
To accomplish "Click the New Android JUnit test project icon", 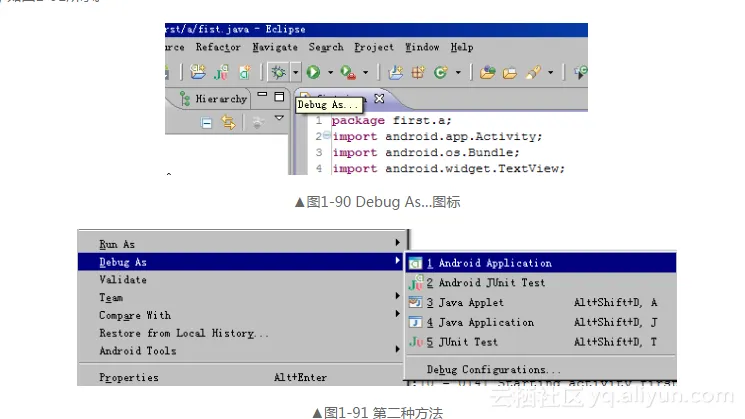I will 221,72.
